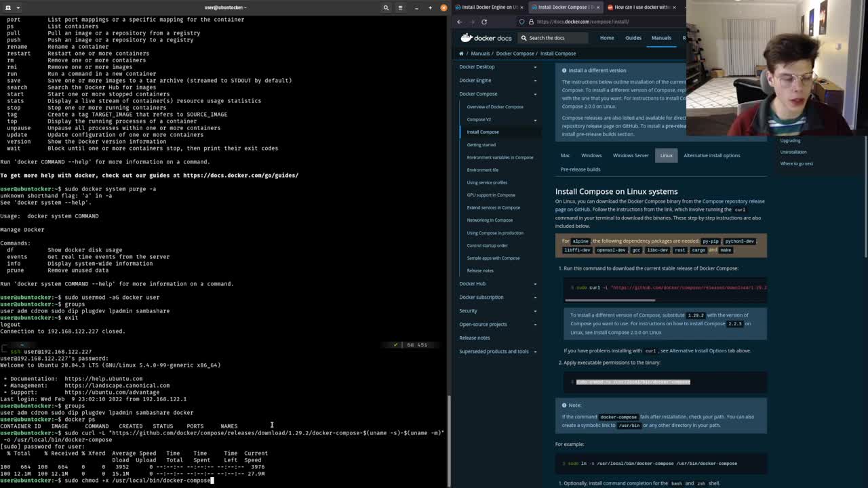This screenshot has height=488, width=868.
Task: Select the Mac install tab
Action: coord(565,155)
